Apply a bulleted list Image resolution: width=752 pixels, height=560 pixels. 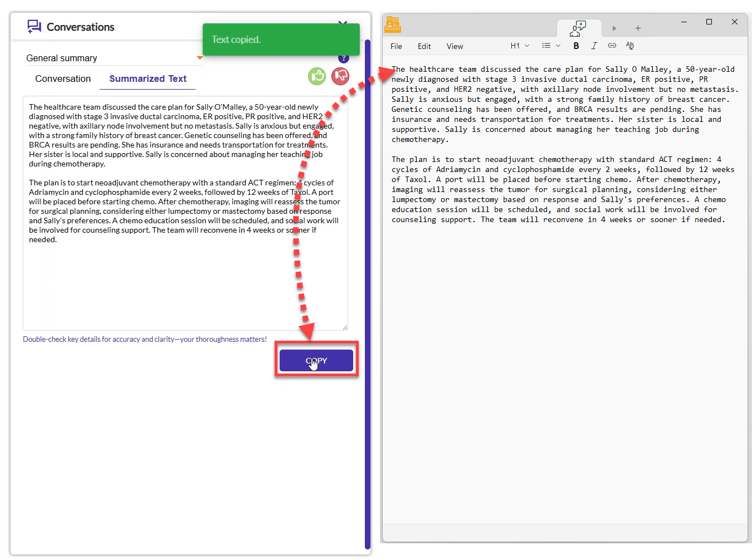(x=546, y=46)
